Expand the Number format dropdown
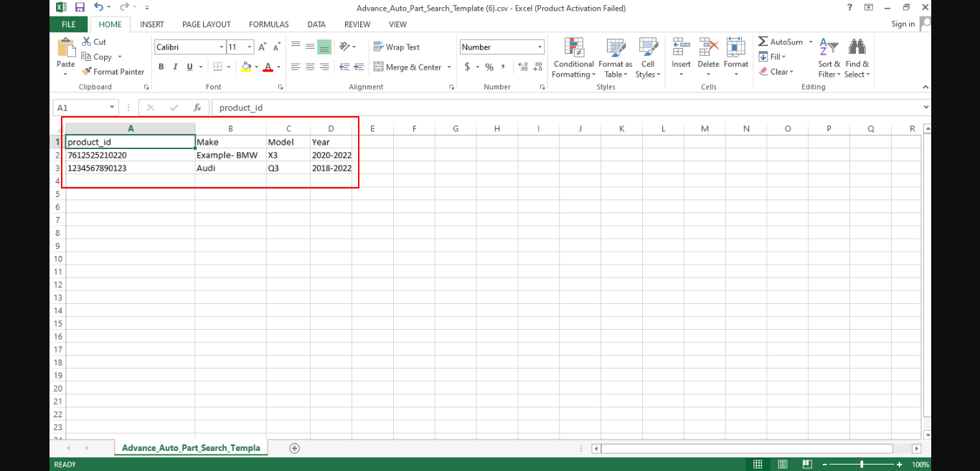 pyautogui.click(x=540, y=47)
